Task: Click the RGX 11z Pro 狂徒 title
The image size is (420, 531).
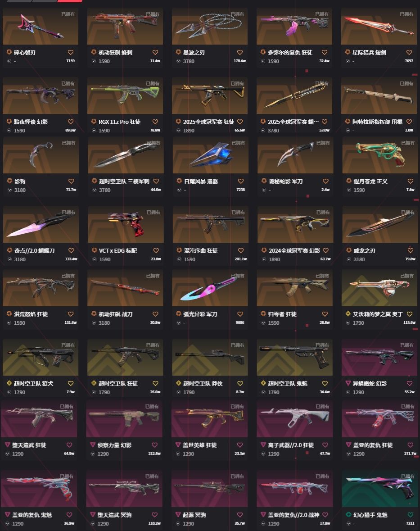Action: (119, 122)
